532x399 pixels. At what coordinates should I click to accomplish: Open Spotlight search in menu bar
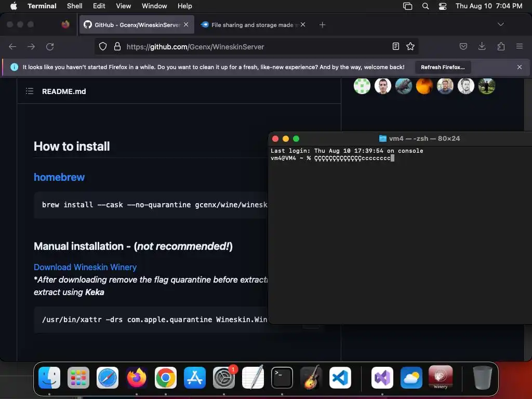(x=425, y=6)
